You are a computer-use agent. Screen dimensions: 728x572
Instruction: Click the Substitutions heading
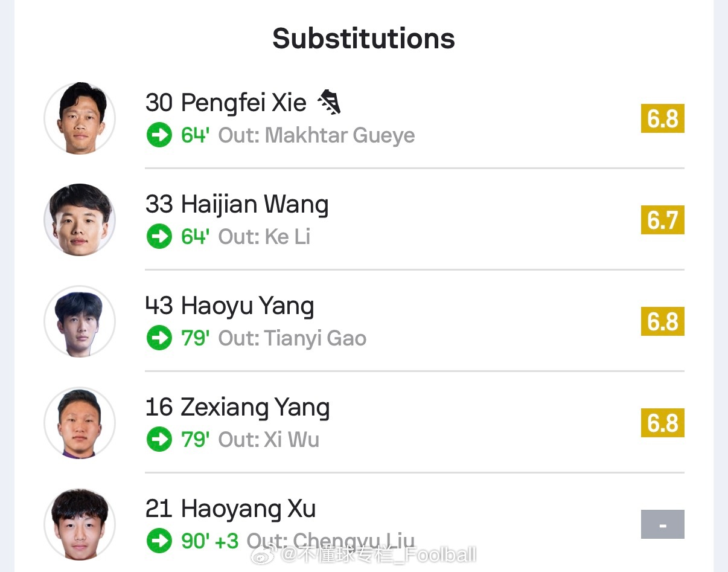coord(363,38)
